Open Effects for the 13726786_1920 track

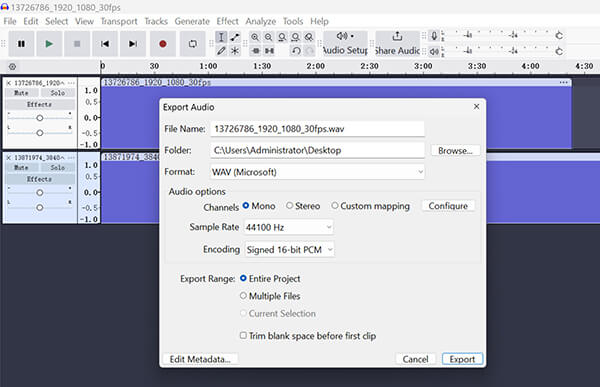pyautogui.click(x=40, y=105)
